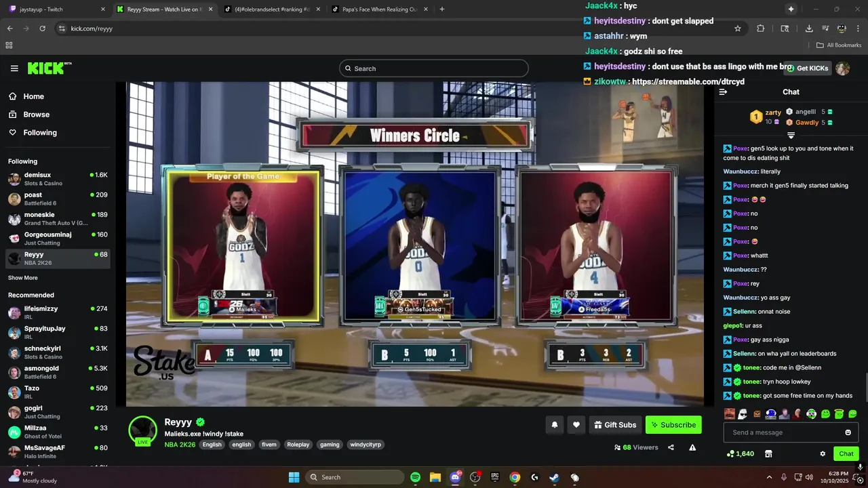Click the Roleplay stream tag
This screenshot has height=488, width=868.
pos(298,445)
